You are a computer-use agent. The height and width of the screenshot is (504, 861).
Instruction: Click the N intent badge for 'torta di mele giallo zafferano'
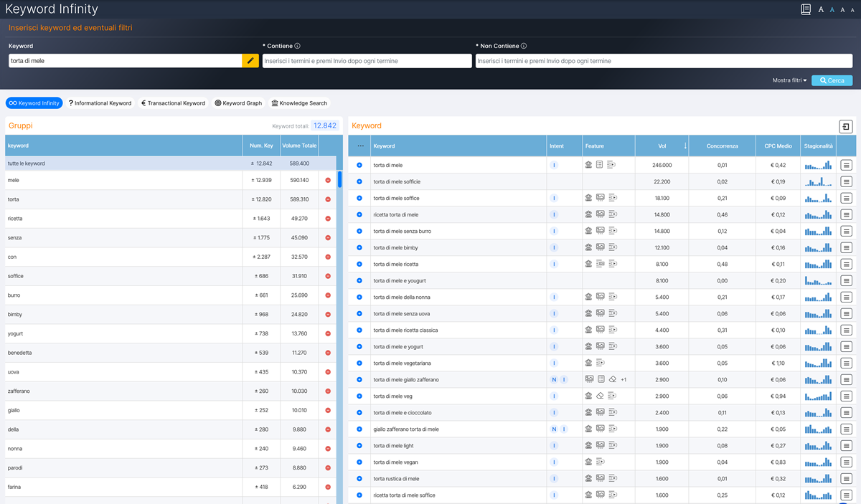554,379
